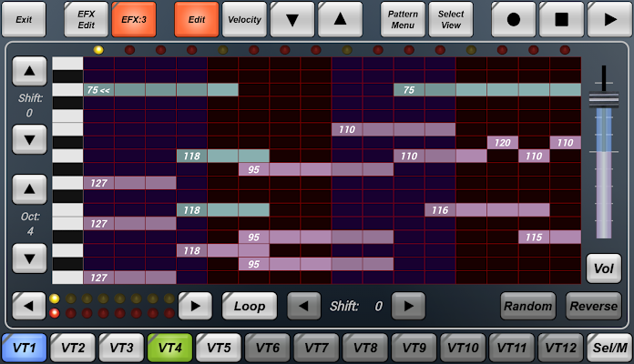Open Select View
Image resolution: width=634 pixels, height=364 pixels.
[450, 19]
